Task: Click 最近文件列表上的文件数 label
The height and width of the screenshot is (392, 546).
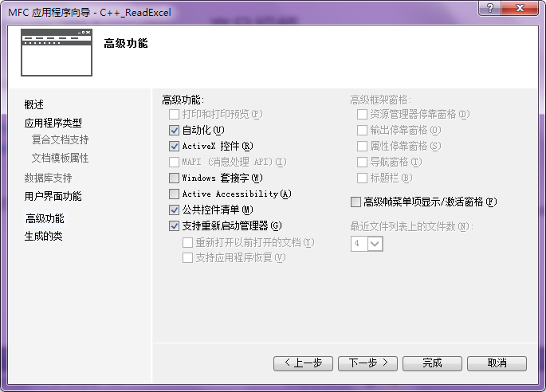Action: (411, 226)
